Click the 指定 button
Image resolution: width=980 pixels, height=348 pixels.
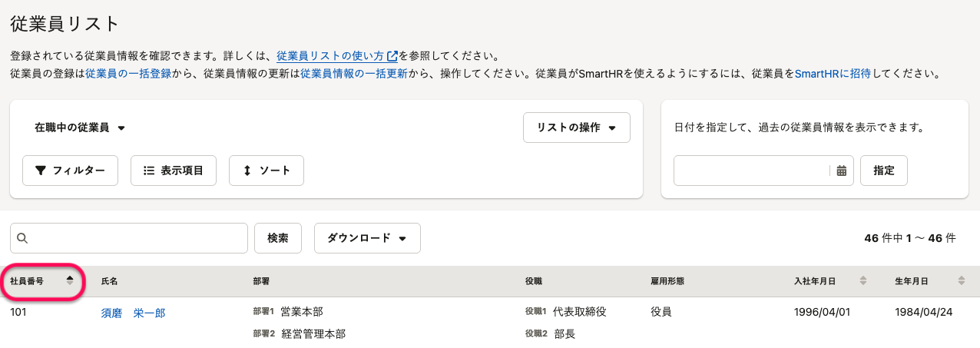click(883, 171)
